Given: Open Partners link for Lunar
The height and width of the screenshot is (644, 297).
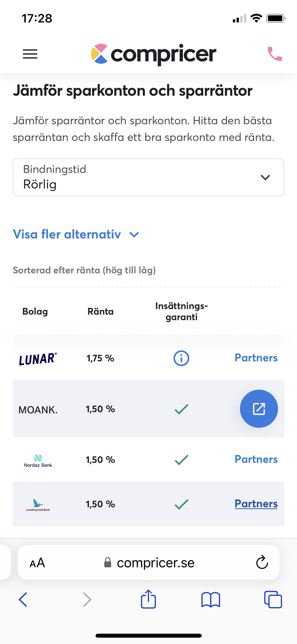Looking at the screenshot, I should [256, 358].
